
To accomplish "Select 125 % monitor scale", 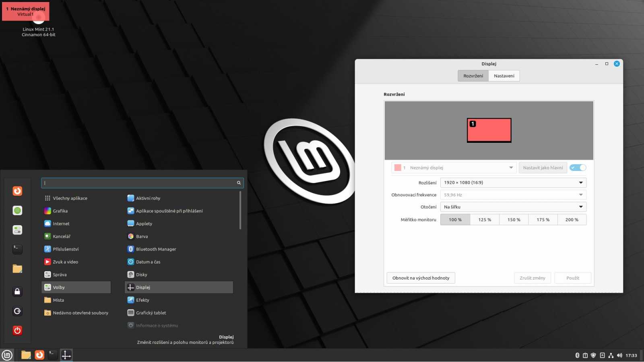I will click(485, 220).
